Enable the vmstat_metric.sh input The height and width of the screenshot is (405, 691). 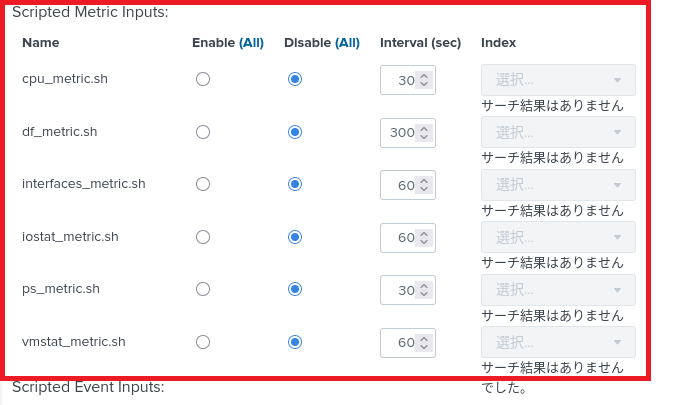[203, 342]
